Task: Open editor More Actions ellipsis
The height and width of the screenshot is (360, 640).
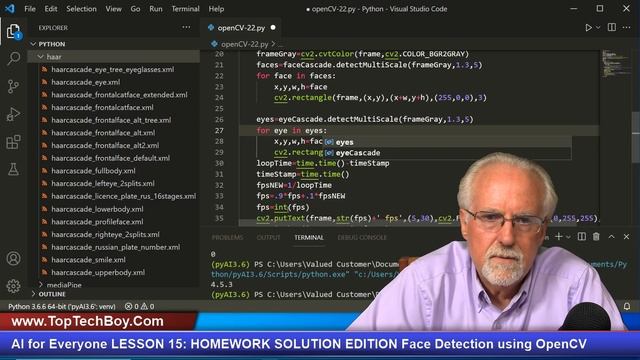Action: [x=627, y=27]
